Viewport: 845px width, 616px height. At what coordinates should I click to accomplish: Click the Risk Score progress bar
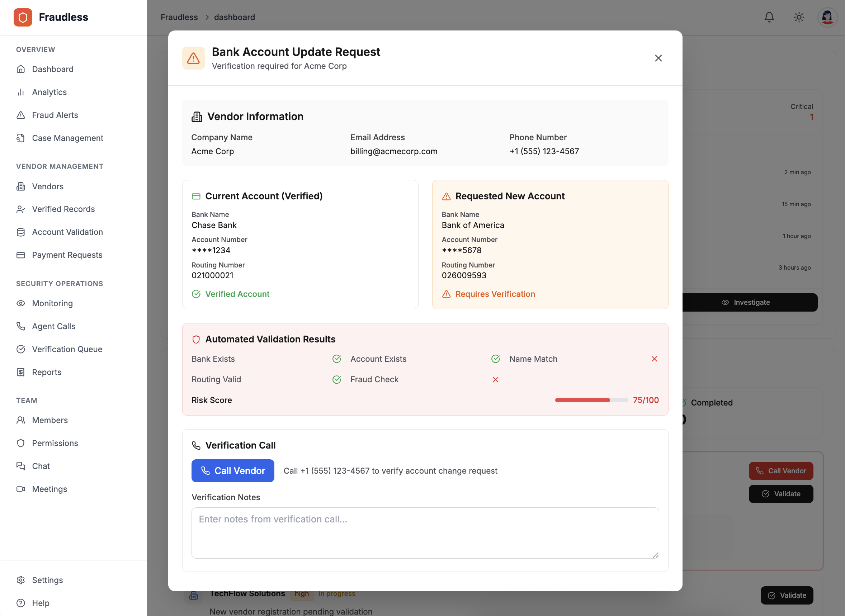click(591, 400)
